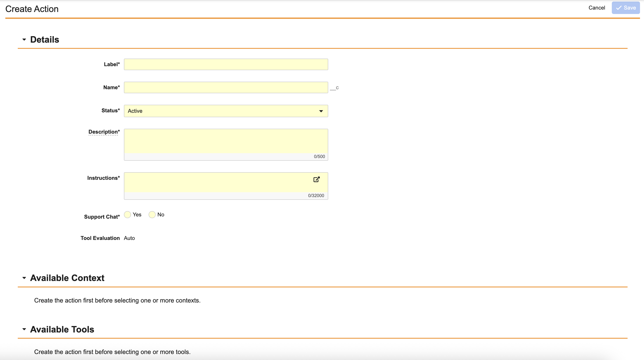The height and width of the screenshot is (360, 644).
Task: Open the Status dropdown
Action: 226,111
